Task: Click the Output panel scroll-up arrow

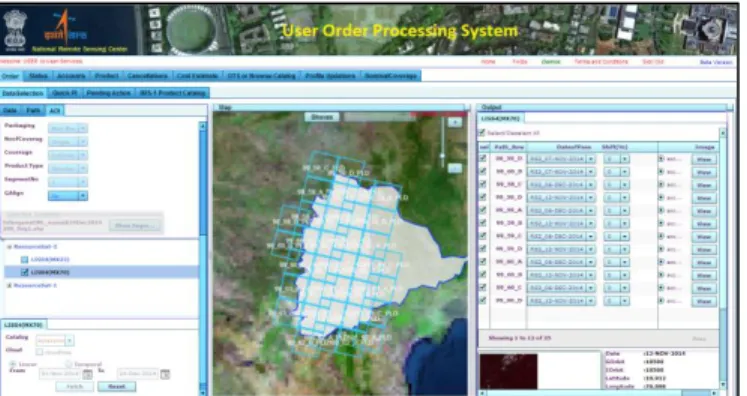Action: [723, 133]
